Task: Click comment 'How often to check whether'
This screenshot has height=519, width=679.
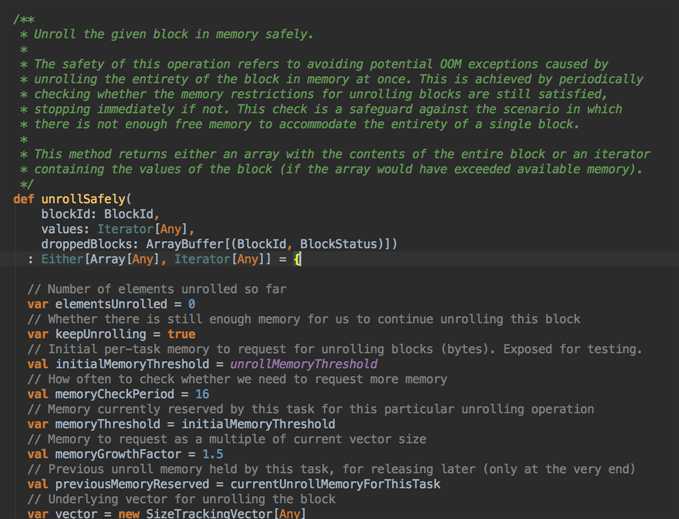Action: tap(237, 379)
